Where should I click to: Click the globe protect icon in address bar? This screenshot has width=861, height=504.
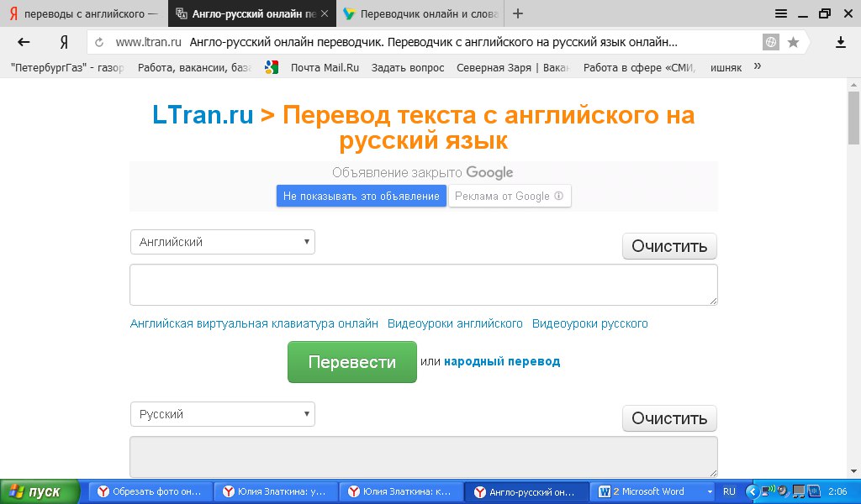pyautogui.click(x=771, y=42)
